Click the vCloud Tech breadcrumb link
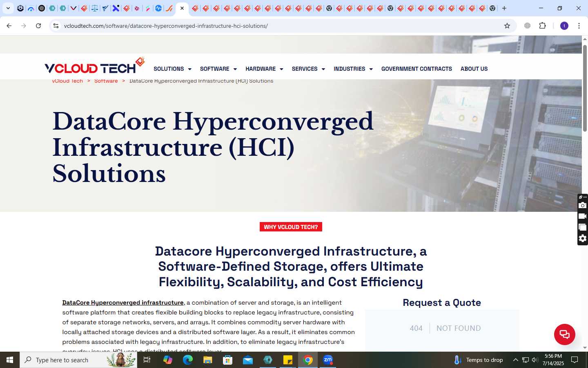Image resolution: width=588 pixels, height=368 pixels. point(67,81)
